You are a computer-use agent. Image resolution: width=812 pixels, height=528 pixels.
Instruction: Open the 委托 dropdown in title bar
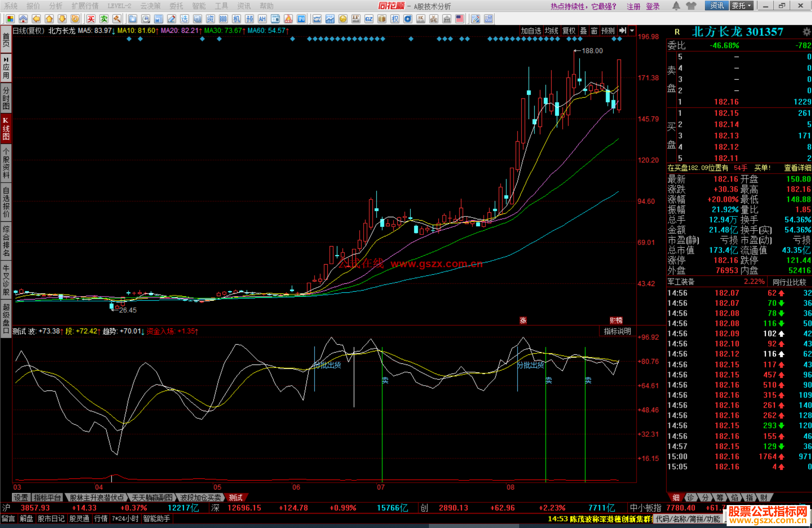741,6
